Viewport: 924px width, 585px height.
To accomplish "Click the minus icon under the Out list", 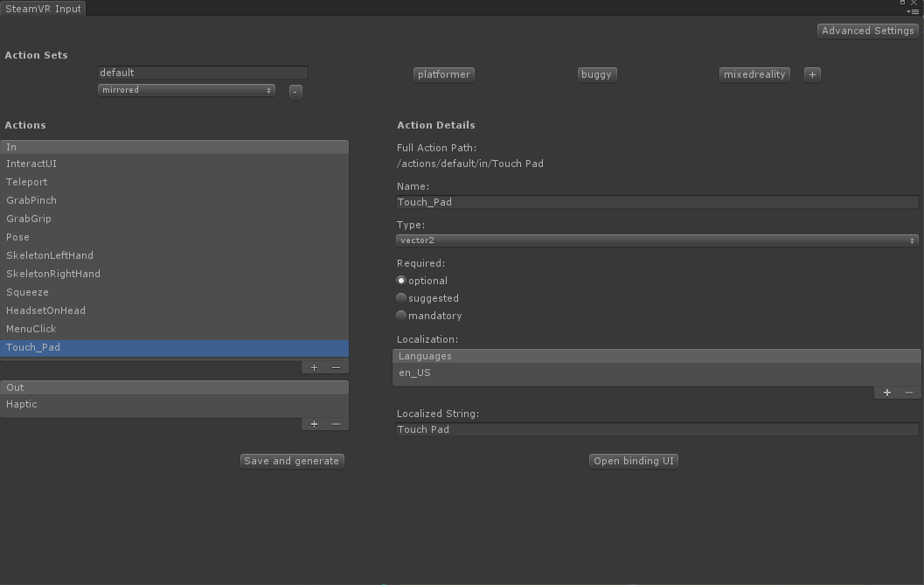I will coord(337,423).
